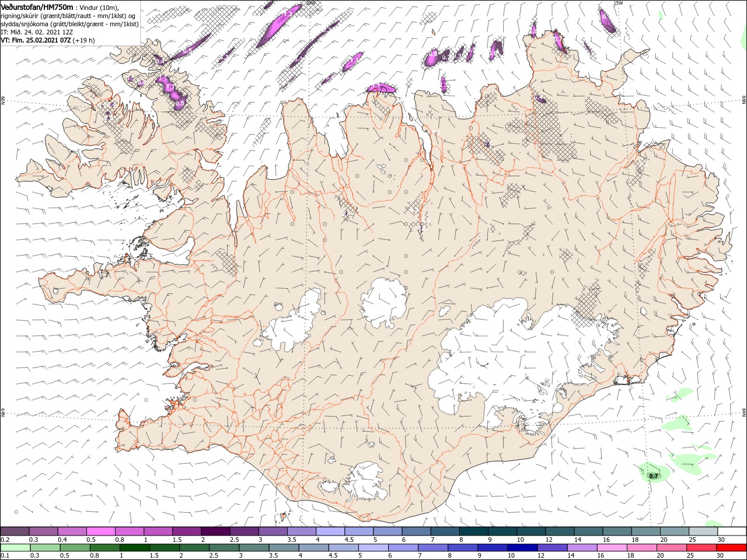The height and width of the screenshot is (560, 747).
Task: Click the '0.7' precipitation value label
Action: click(654, 476)
